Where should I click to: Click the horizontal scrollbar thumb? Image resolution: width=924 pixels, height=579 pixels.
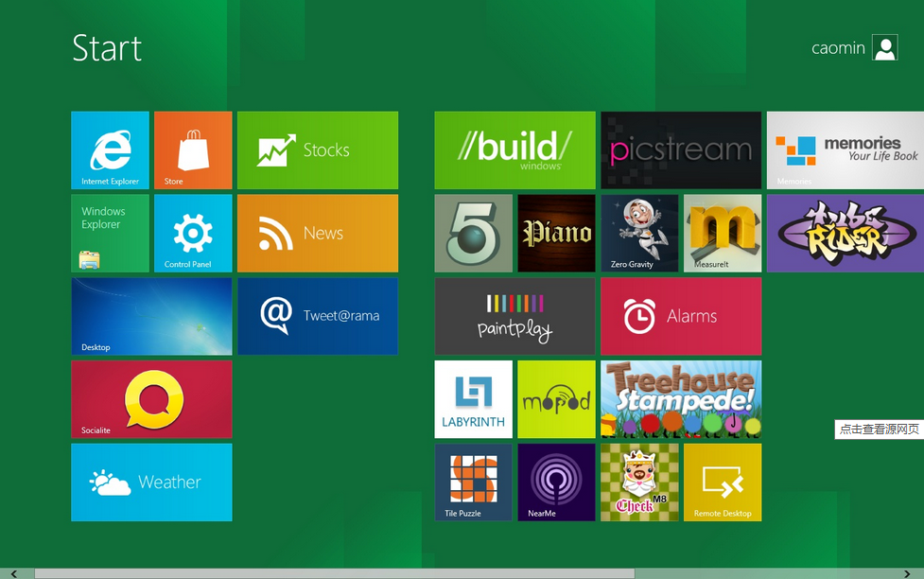[335, 573]
